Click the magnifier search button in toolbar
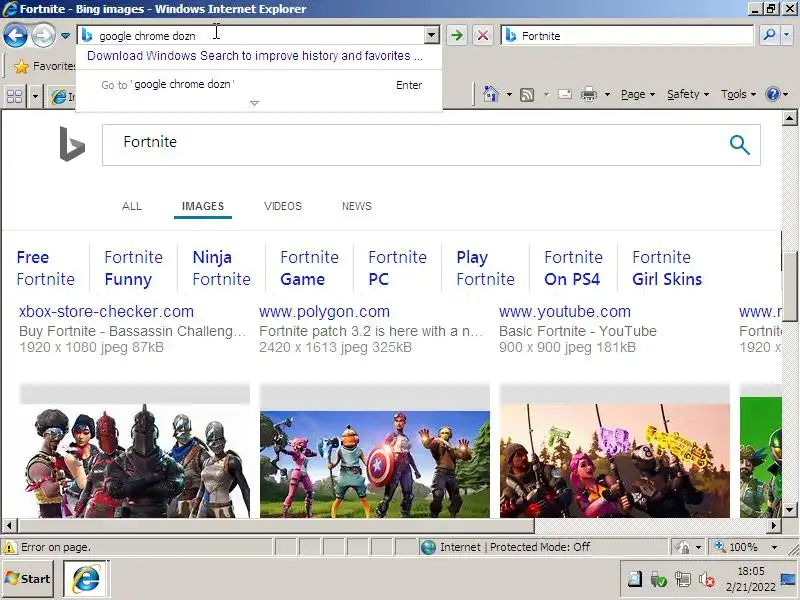 (x=769, y=35)
